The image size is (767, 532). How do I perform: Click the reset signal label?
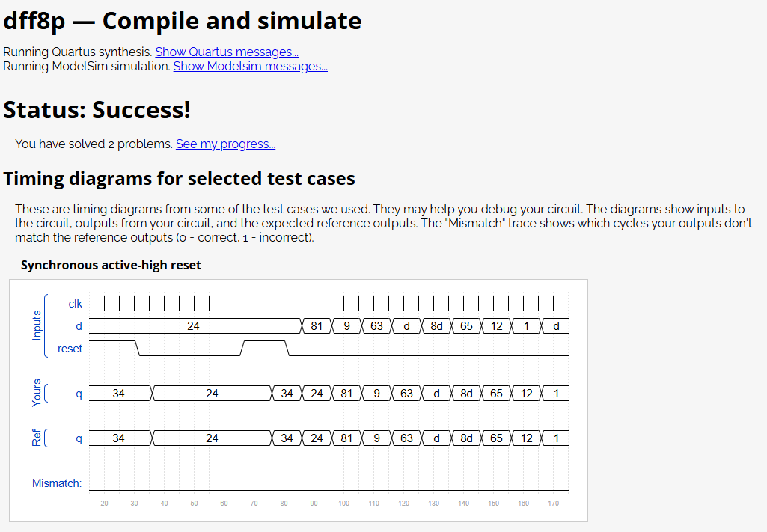click(x=70, y=349)
